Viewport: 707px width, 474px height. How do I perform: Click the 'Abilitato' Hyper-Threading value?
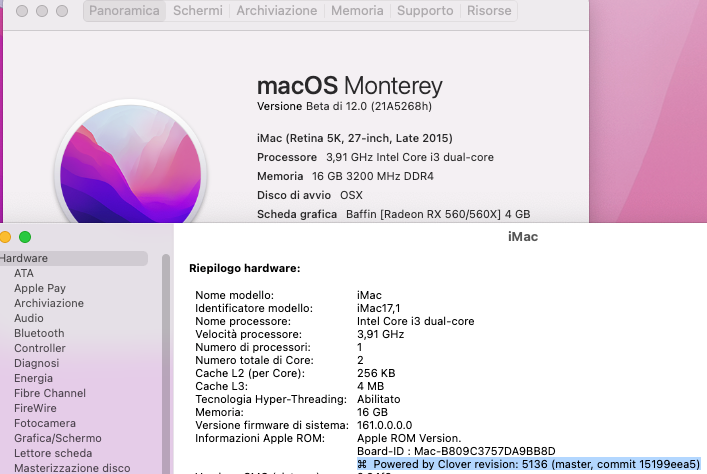click(378, 399)
